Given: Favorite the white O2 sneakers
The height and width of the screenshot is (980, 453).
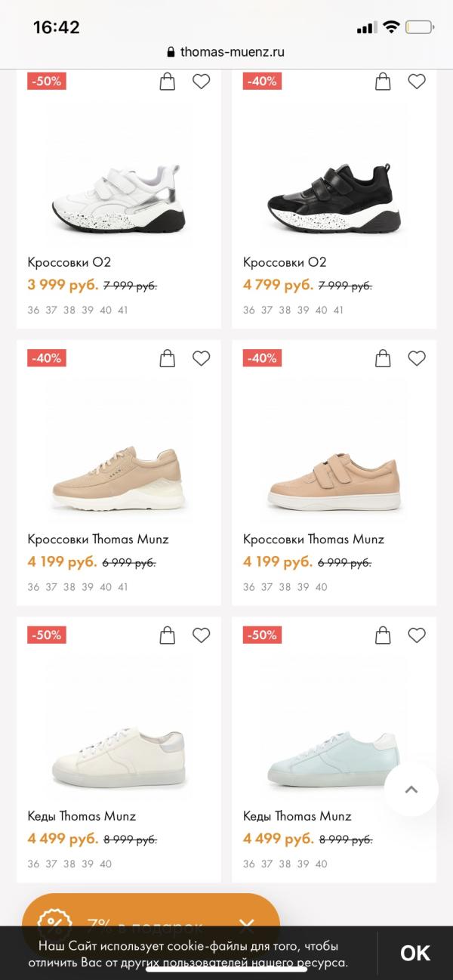Looking at the screenshot, I should (201, 82).
